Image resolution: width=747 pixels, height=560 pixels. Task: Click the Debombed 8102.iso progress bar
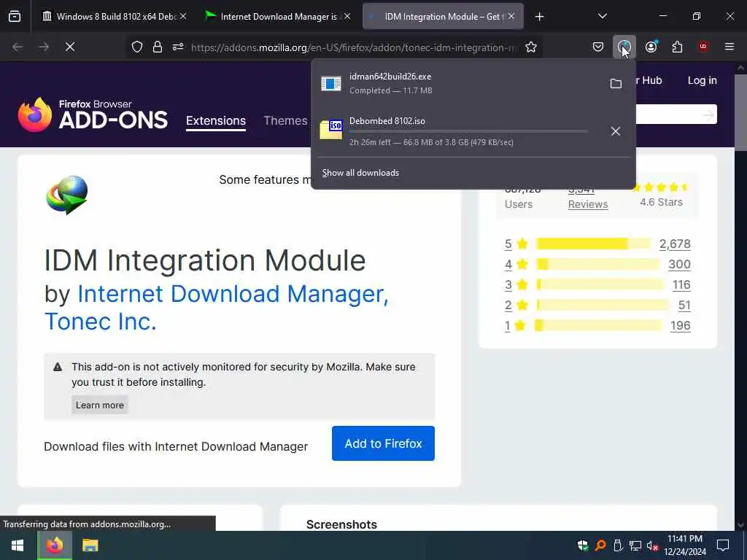click(x=469, y=131)
